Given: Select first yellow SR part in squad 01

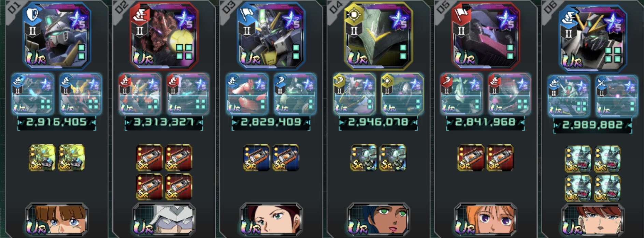Looking at the screenshot, I should [x=42, y=158].
